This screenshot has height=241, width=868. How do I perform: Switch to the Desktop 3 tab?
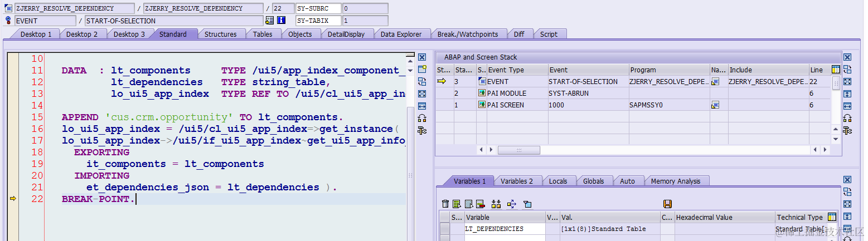(x=129, y=34)
